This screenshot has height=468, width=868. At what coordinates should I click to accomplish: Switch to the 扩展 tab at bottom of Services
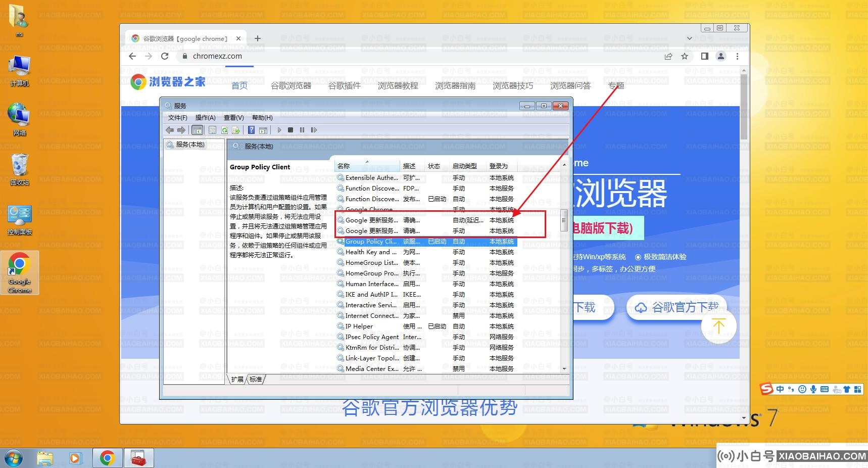[237, 380]
